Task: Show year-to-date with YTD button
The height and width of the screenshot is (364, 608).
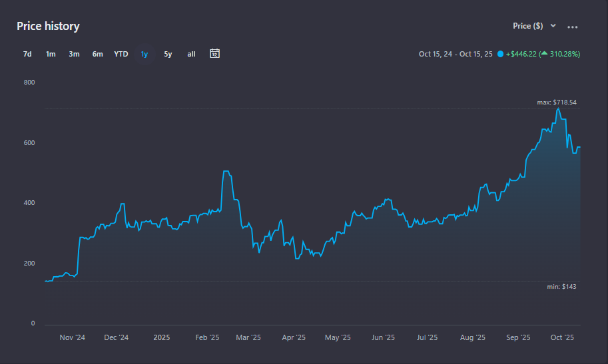Action: (x=121, y=54)
